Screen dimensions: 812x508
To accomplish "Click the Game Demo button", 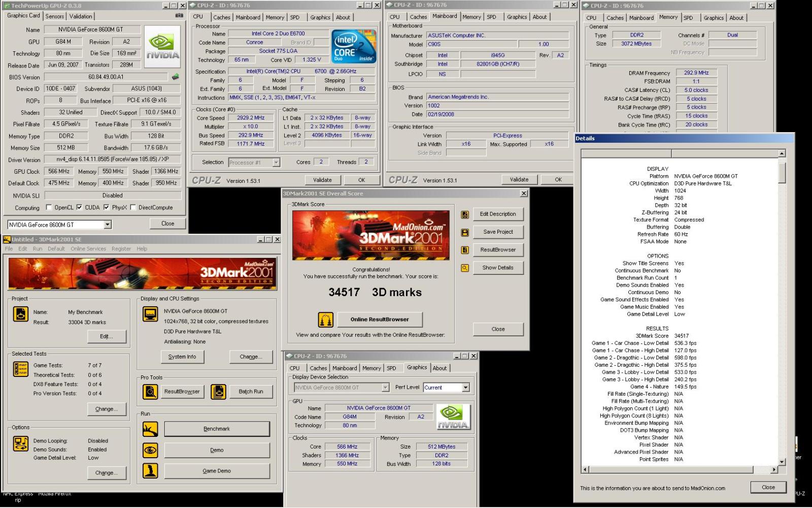I will (x=217, y=471).
